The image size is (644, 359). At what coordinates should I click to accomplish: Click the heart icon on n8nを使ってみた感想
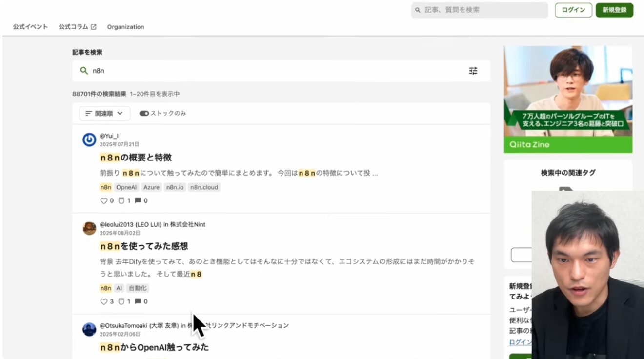click(103, 301)
